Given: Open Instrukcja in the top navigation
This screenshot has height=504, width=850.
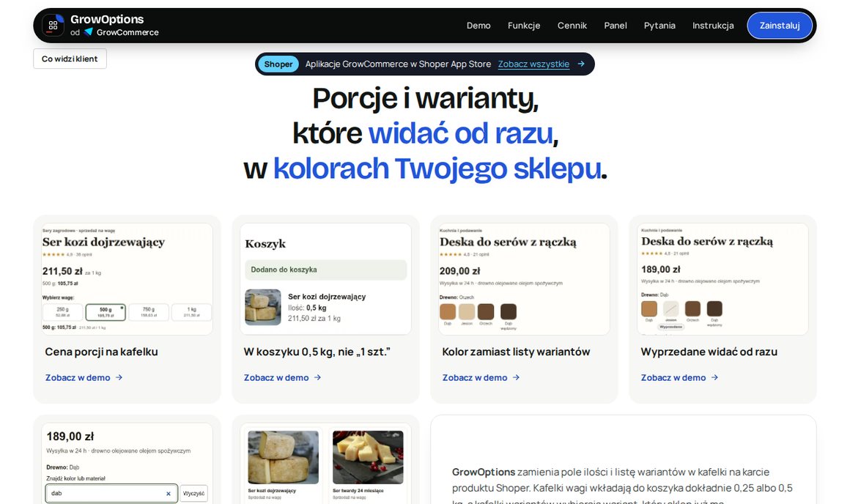Looking at the screenshot, I should coord(713,26).
